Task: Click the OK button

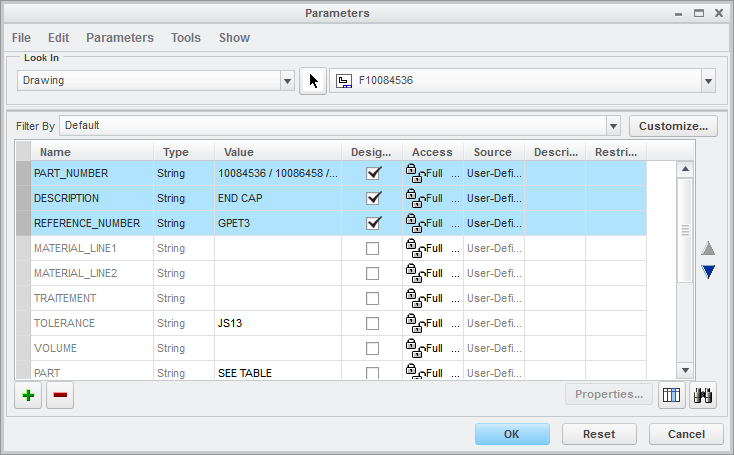Action: tap(512, 434)
